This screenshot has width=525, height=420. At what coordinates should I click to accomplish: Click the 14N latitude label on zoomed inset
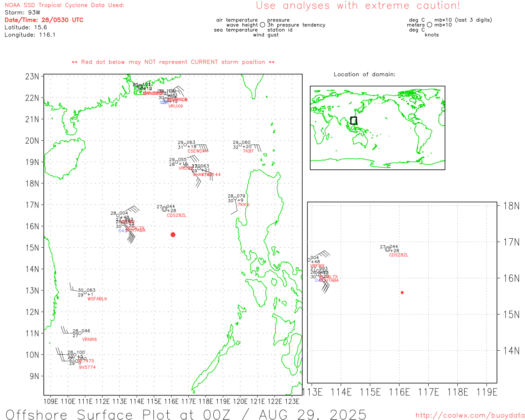tap(511, 351)
